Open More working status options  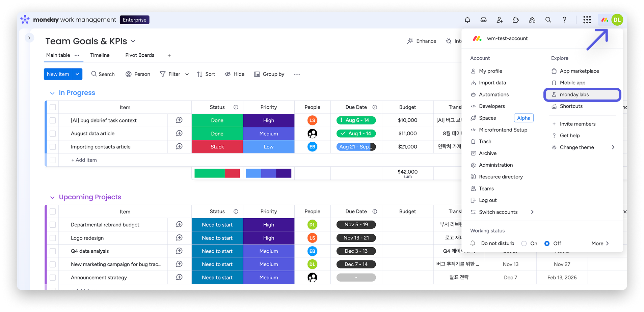(600, 244)
